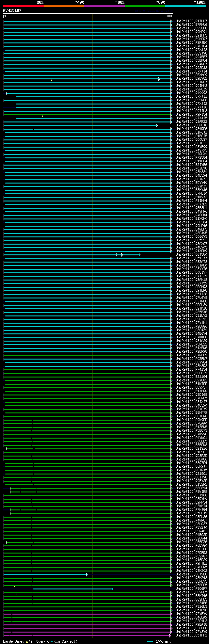Select label UniRef100_D0CIY7
209x644 pixels.
point(191,273)
